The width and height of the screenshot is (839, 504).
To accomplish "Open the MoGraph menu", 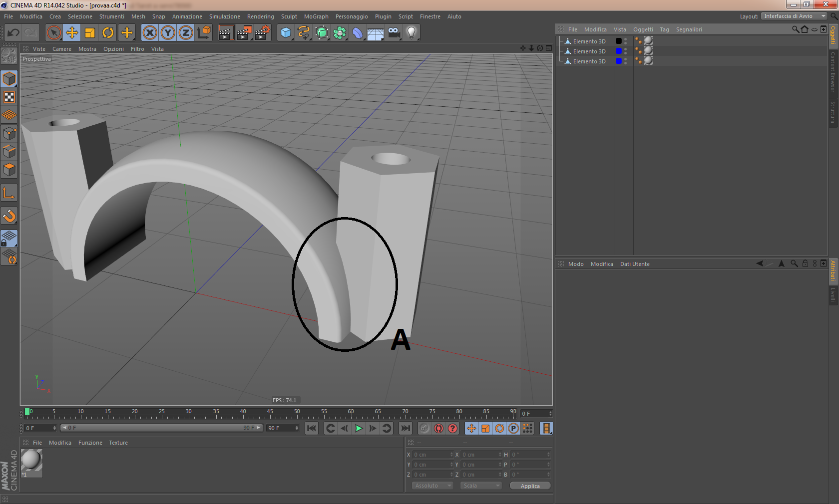I will point(316,16).
